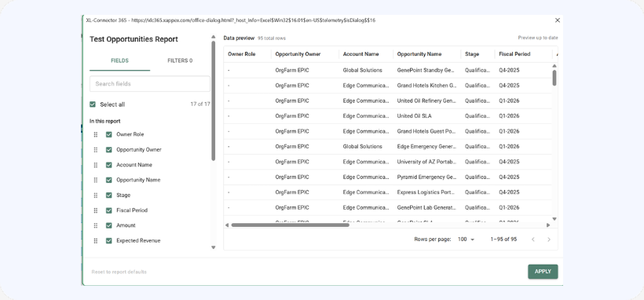Viewport: 644px width, 300px height.
Task: Click Reset to report defaults
Action: pyautogui.click(x=119, y=272)
